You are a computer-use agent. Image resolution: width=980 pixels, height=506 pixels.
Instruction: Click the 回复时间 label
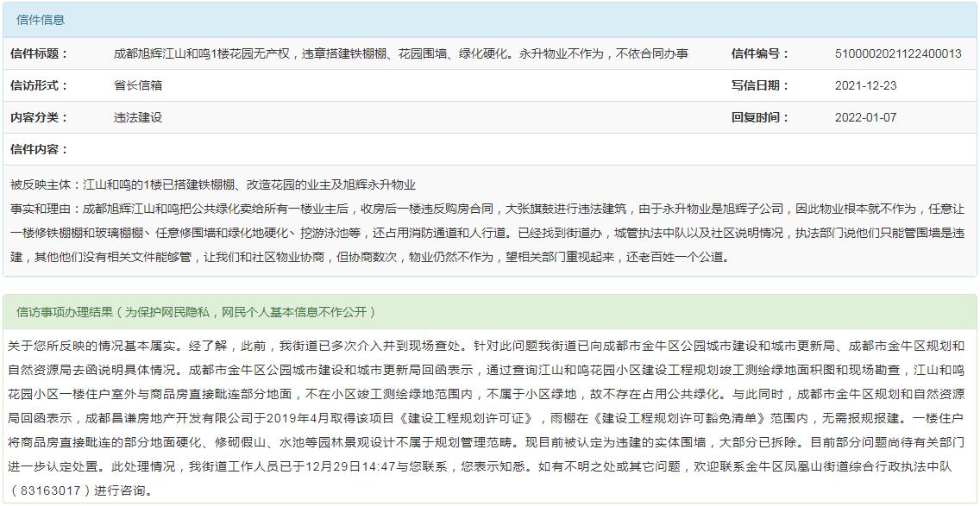pos(761,117)
